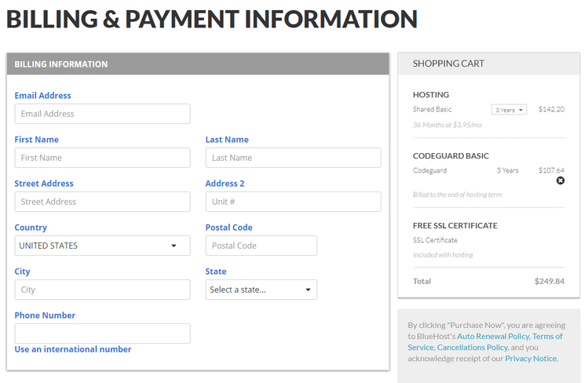Click the $249.84 total amount
Viewport: 588px width, 383px height.
coord(550,282)
